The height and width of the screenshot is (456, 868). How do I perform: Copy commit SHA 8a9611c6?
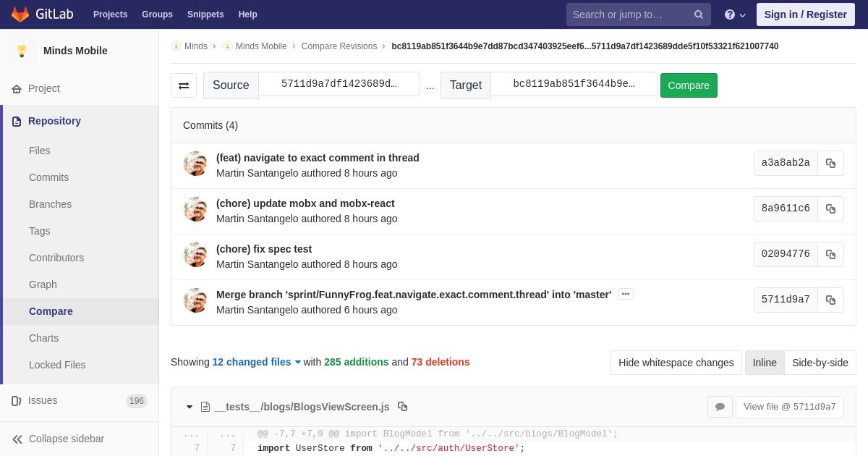[x=830, y=208]
